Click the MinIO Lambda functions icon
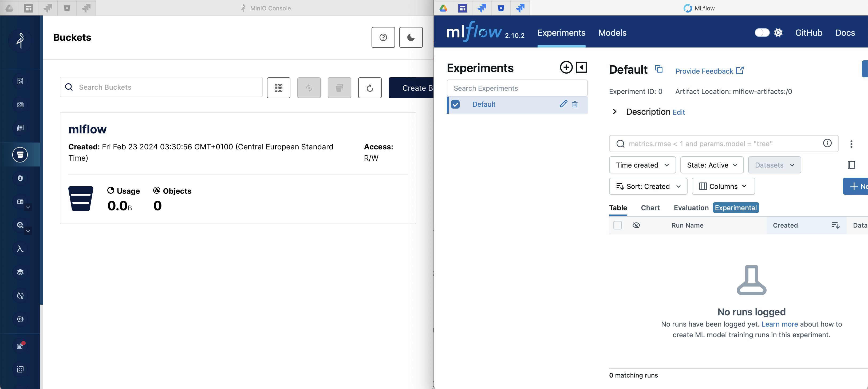Screen dimensions: 868x389 click(21, 248)
